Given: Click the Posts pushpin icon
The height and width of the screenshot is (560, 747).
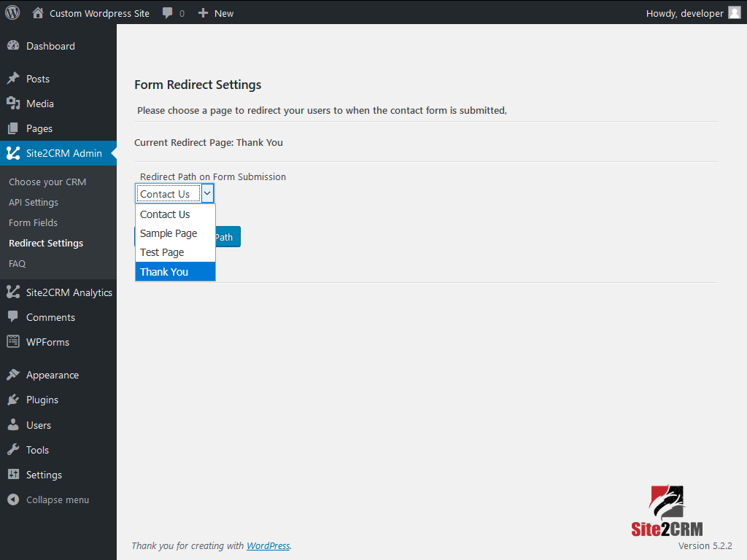Looking at the screenshot, I should (13, 79).
